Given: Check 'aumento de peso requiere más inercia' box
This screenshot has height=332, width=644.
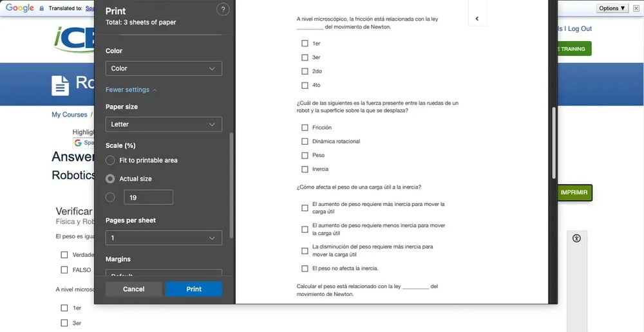Looking at the screenshot, I should point(305,208).
